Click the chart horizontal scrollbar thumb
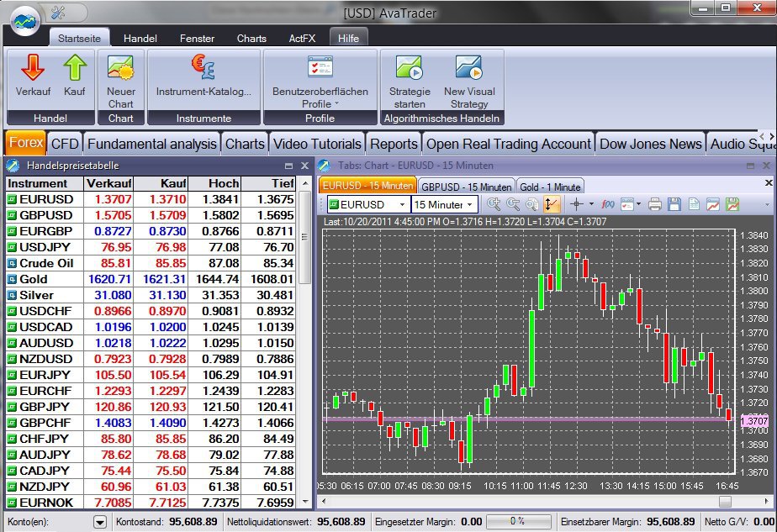The height and width of the screenshot is (532, 777). point(725,502)
